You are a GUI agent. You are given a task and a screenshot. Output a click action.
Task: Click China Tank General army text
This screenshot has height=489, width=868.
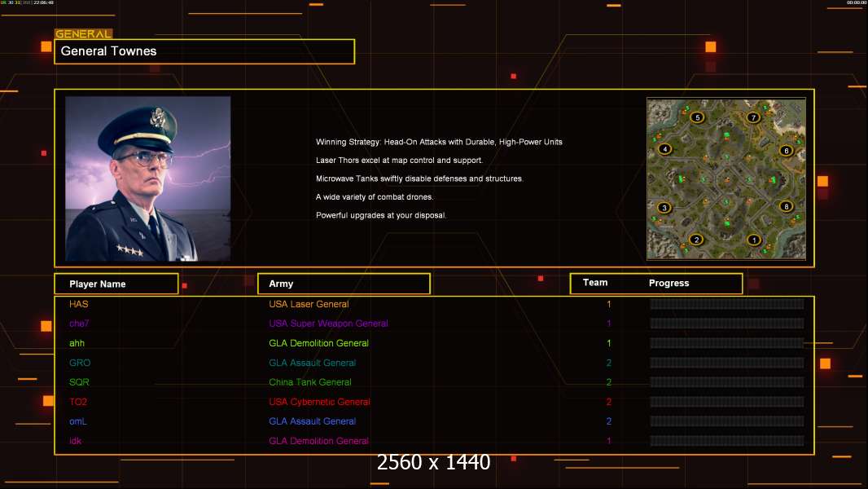tap(310, 382)
